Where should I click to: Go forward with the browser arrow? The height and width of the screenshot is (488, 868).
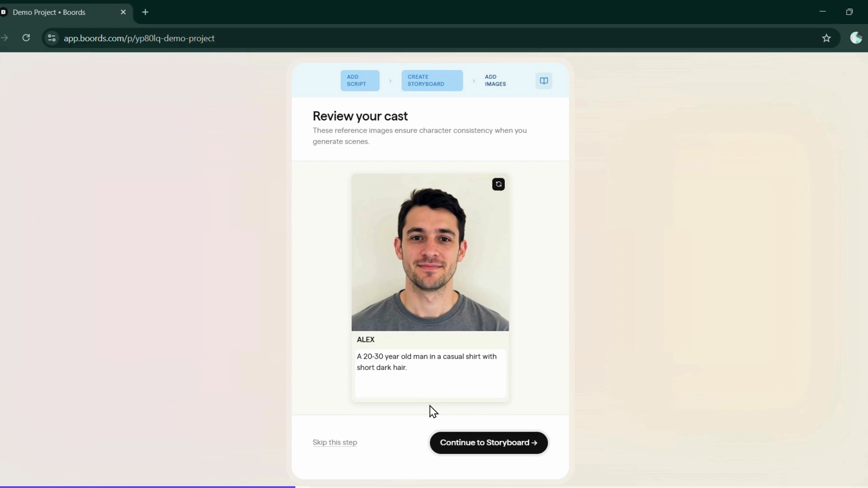5,38
